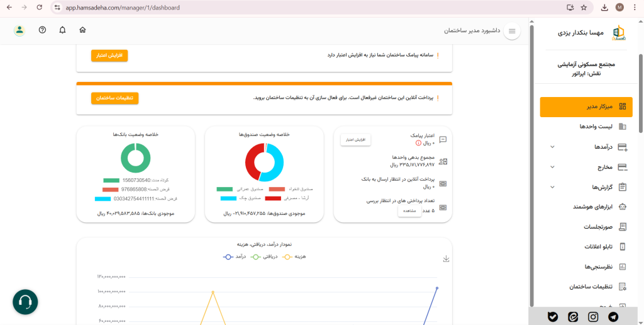Toggle the hamburger menu beside داشبورد مدیر ساختمان
This screenshot has height=325, width=644.
(512, 31)
